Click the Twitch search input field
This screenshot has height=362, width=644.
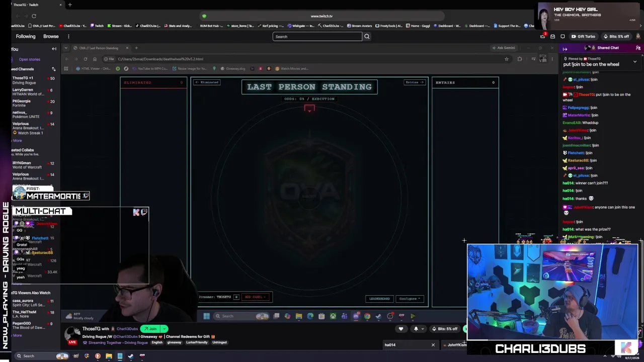(317, 36)
